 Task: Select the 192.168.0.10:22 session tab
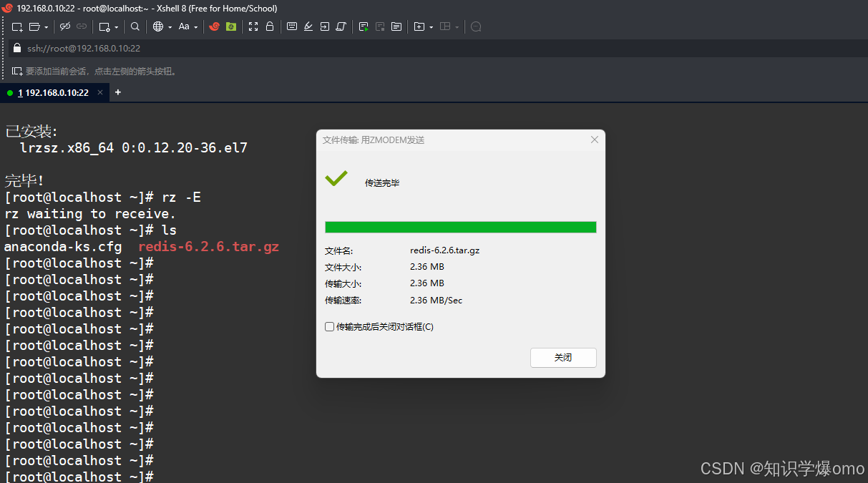[53, 92]
